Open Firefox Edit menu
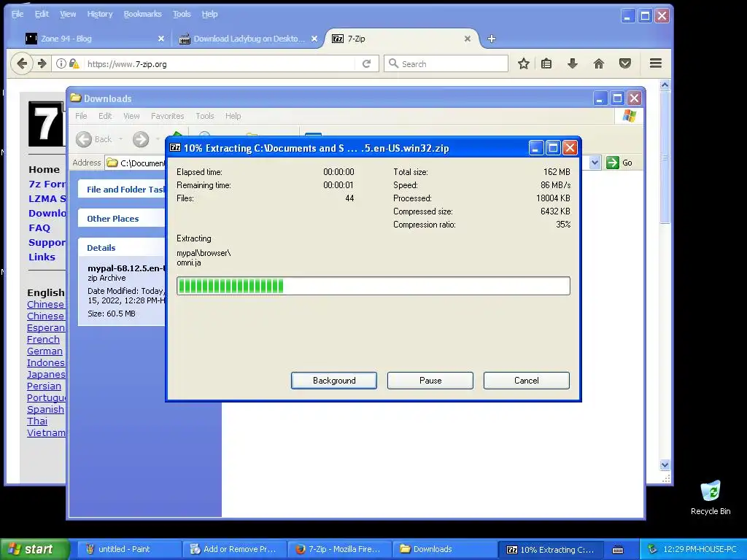This screenshot has height=560, width=747. coord(42,14)
